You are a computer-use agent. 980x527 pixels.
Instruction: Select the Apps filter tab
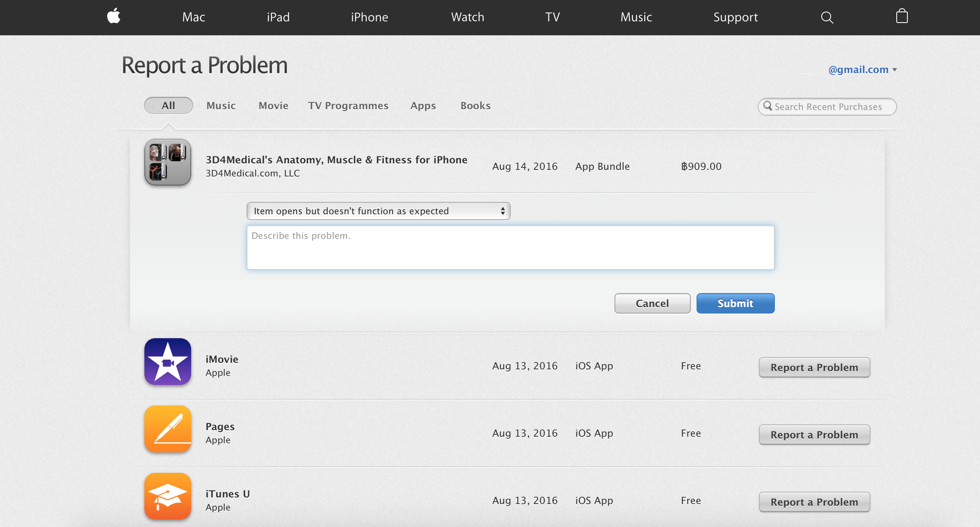click(423, 106)
